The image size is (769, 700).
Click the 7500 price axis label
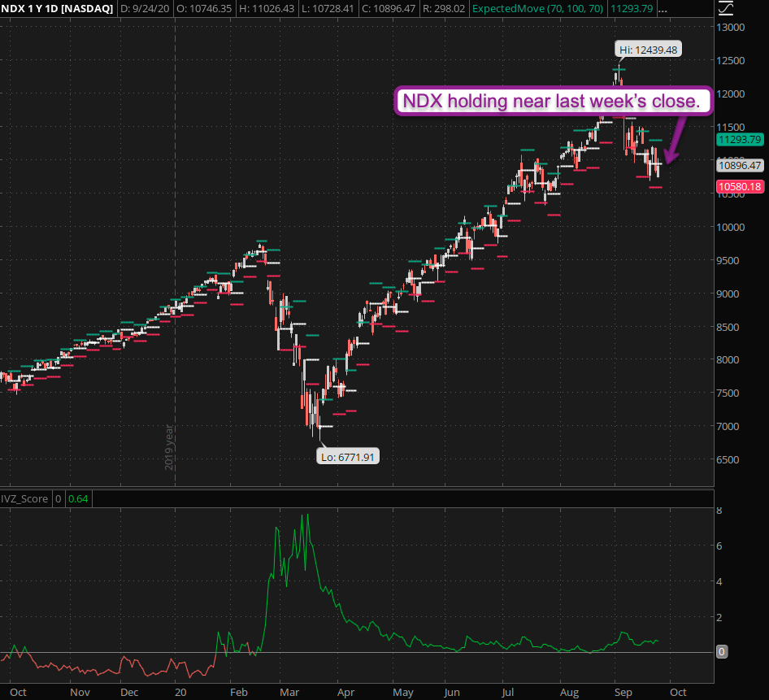(x=728, y=393)
